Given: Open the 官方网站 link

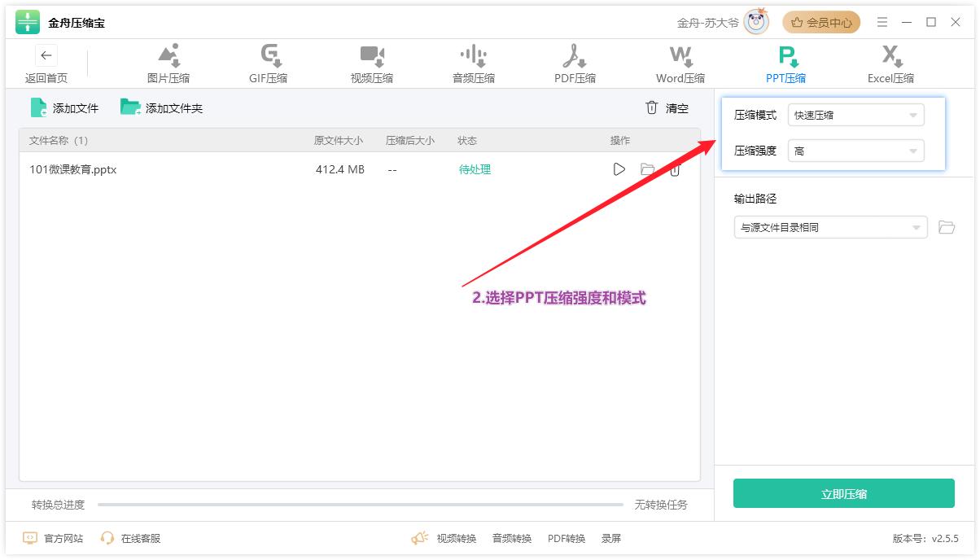Looking at the screenshot, I should click(53, 538).
